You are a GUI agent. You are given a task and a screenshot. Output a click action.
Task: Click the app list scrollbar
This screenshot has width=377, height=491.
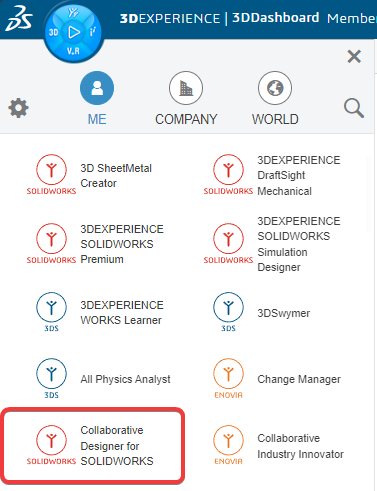[368, 193]
